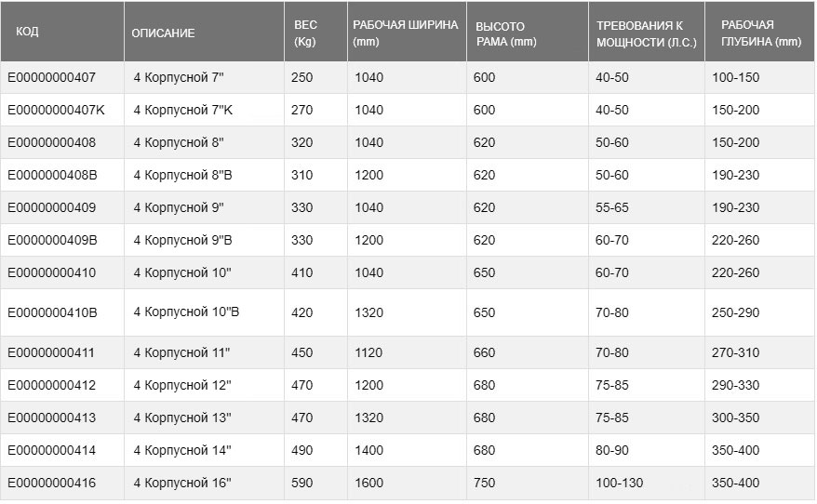The image size is (817, 504).
Task: Click the КОД column header
Action: 28,33
